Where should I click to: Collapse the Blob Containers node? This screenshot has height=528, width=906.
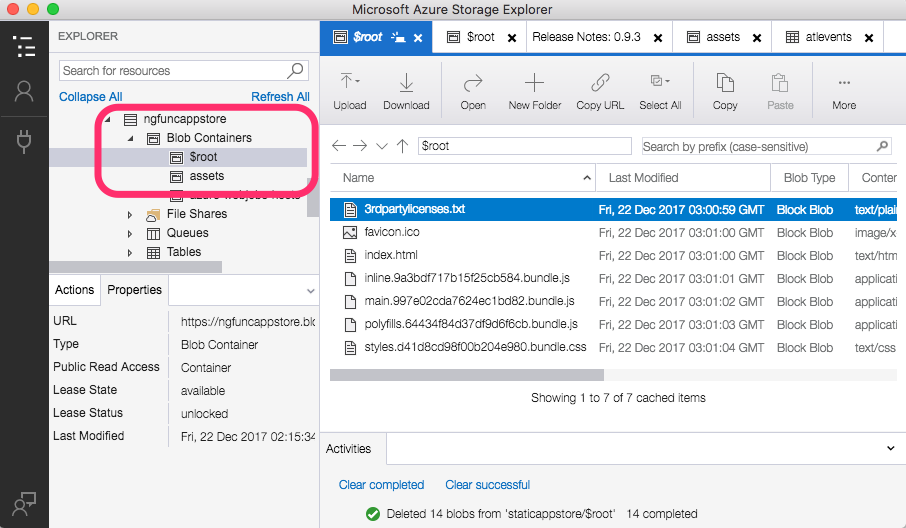[x=131, y=138]
